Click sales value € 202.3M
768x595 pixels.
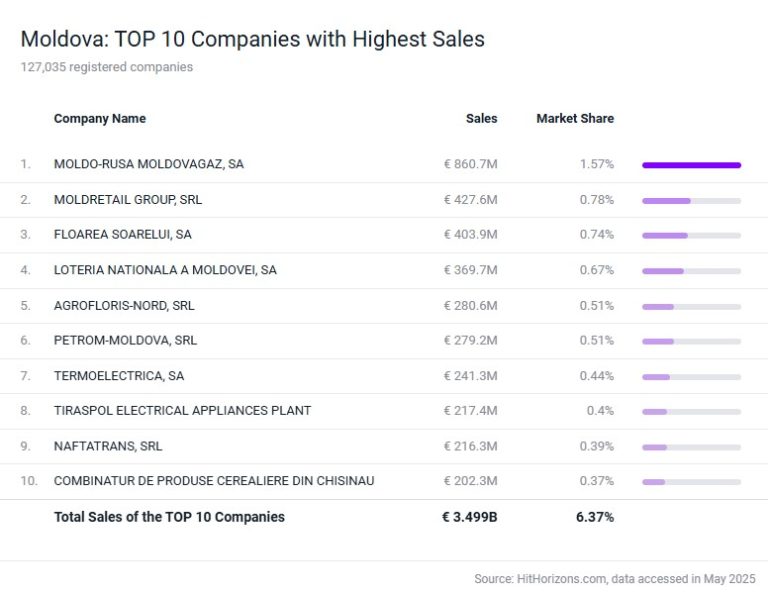tap(470, 481)
